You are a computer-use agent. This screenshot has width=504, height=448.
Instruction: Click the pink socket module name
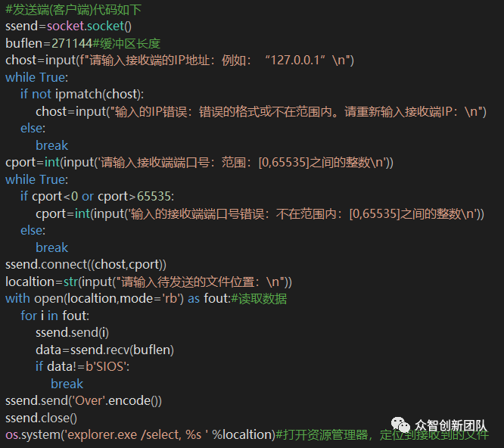pyautogui.click(x=66, y=26)
